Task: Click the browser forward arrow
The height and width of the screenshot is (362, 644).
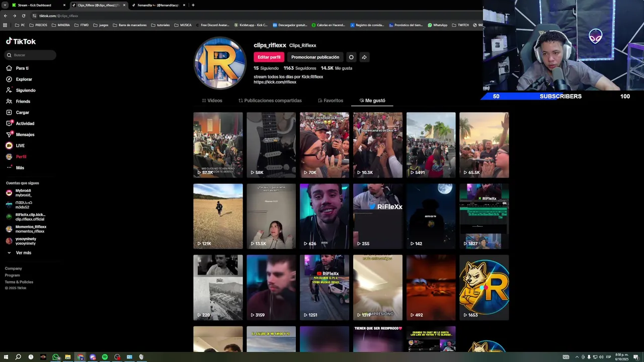Action: [14, 16]
